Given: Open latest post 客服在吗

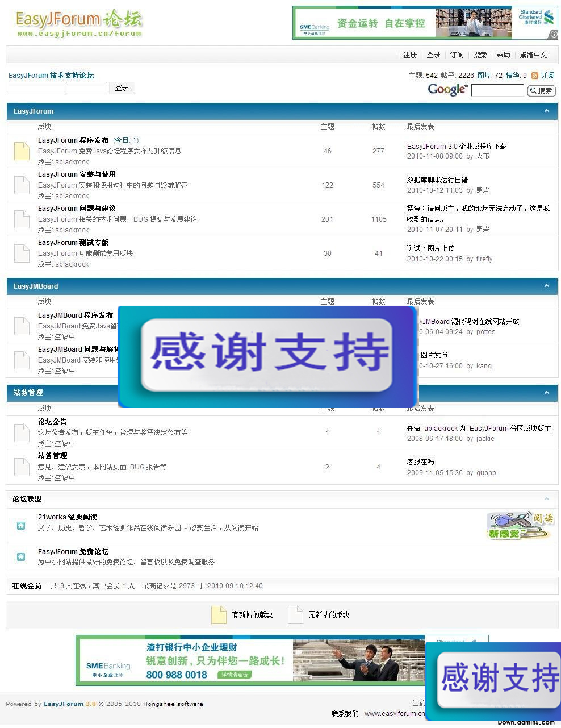Looking at the screenshot, I should (420, 462).
